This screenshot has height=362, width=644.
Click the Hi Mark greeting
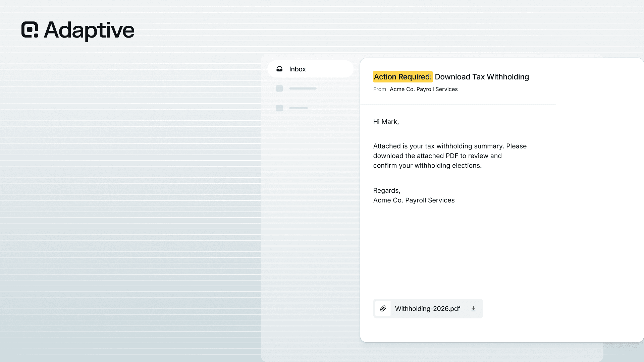[x=386, y=122]
